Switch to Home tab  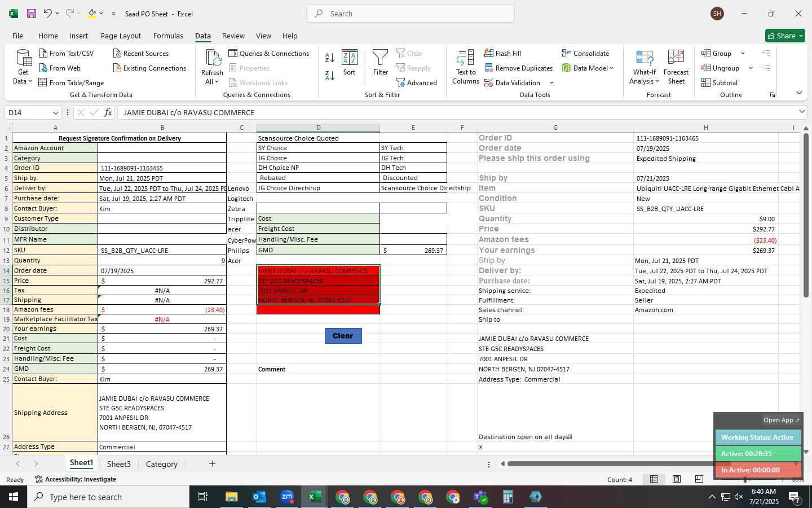click(48, 36)
